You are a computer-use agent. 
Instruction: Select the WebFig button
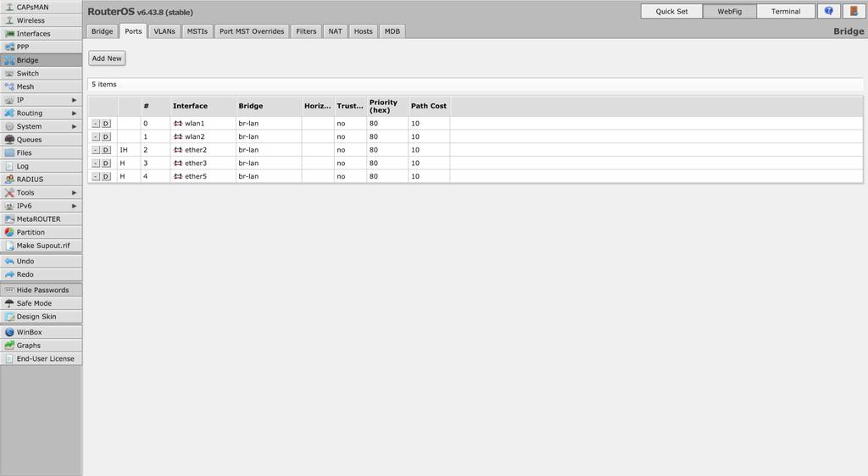pos(730,11)
